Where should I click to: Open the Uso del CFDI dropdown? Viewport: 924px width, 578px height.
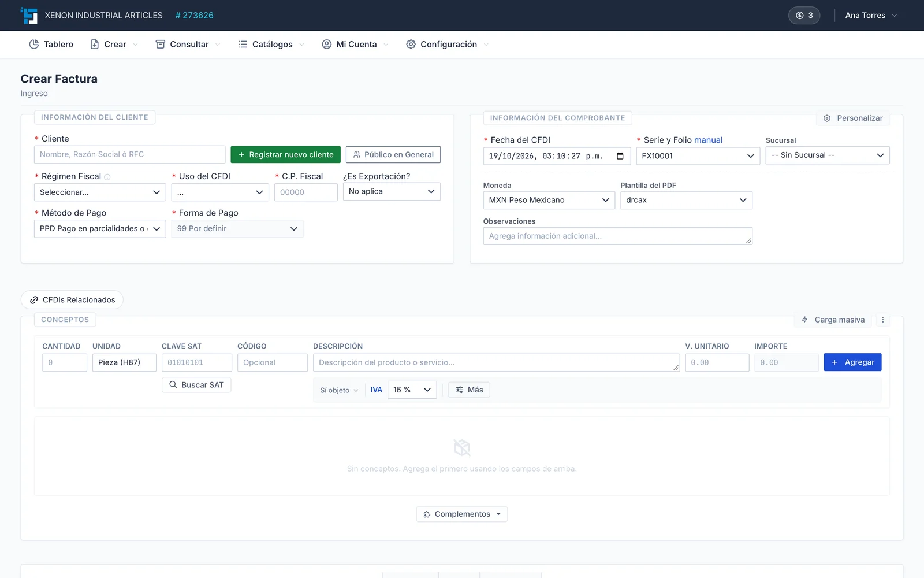tap(220, 192)
